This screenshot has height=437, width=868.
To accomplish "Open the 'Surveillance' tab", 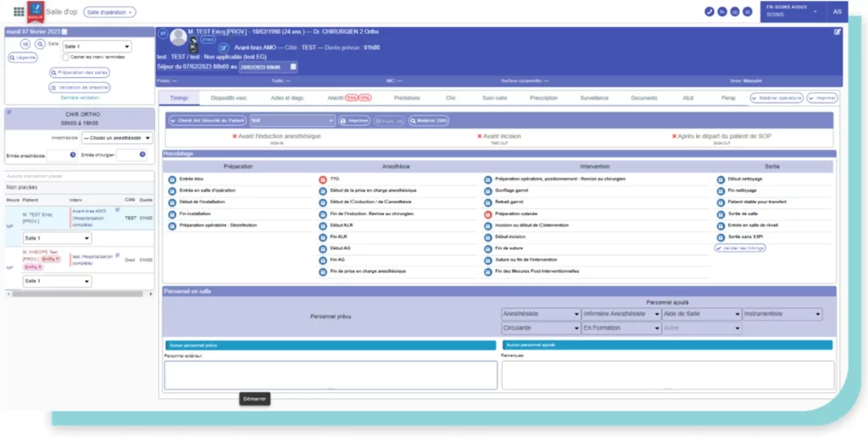I will pos(593,98).
